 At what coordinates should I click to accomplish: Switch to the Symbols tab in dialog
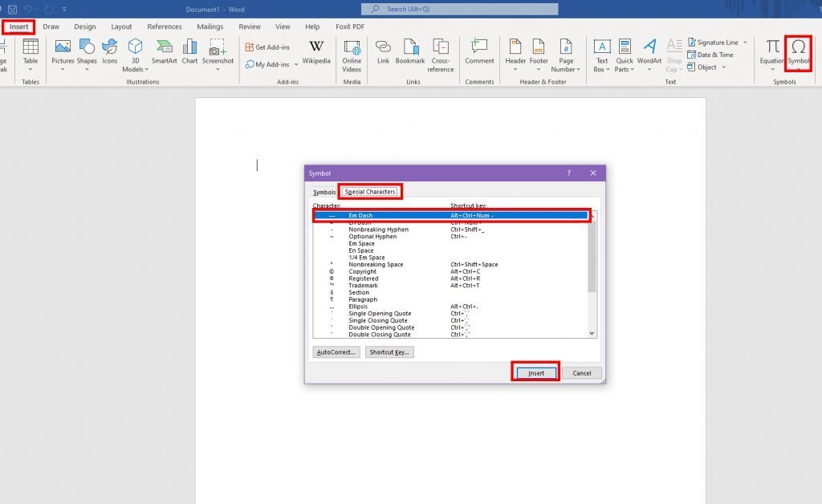[324, 192]
